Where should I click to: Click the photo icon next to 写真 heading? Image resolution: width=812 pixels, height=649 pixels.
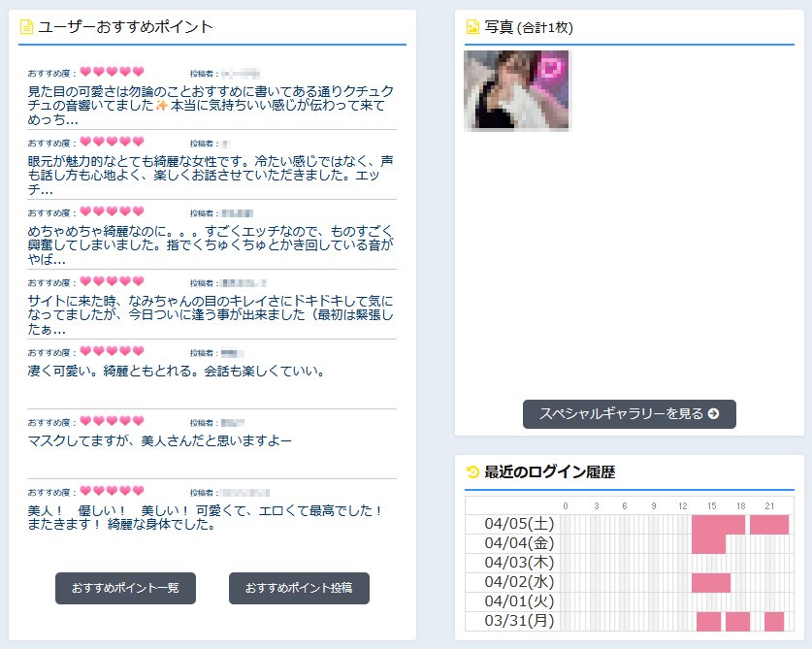[x=472, y=27]
